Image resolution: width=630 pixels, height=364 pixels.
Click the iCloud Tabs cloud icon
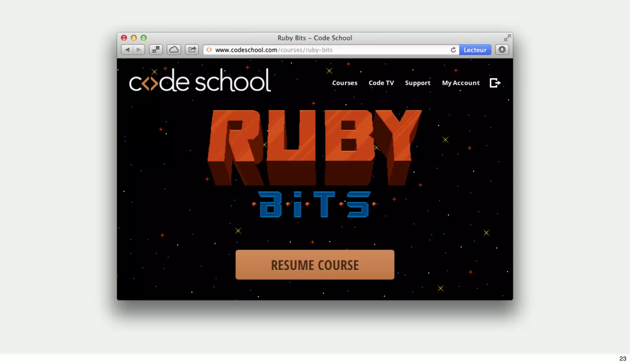174,50
